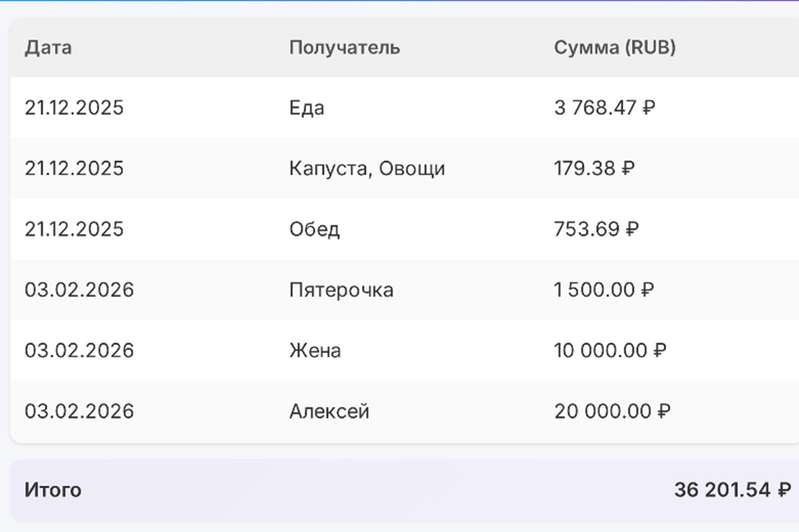Click the total value 36 201.54 ₽
Image resolution: width=799 pixels, height=532 pixels.
click(x=725, y=489)
